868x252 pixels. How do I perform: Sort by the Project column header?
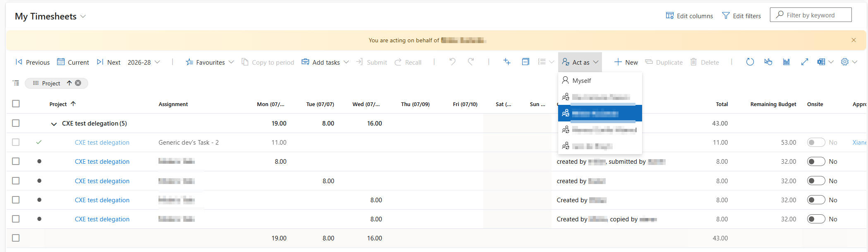coord(62,104)
